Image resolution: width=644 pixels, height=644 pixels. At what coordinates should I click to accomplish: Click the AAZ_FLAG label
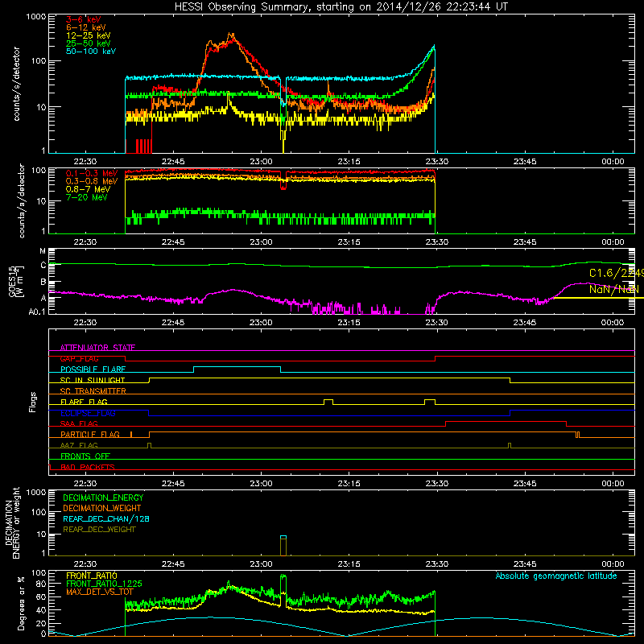[x=79, y=445]
